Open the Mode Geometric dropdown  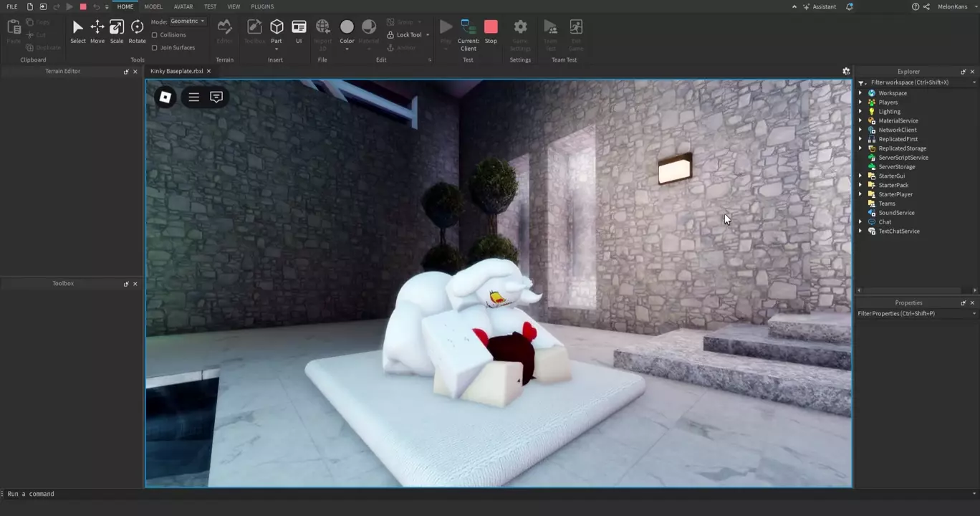[188, 21]
